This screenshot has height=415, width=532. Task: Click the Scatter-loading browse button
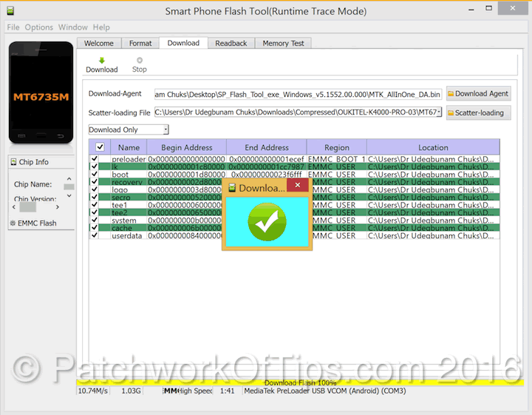click(478, 112)
